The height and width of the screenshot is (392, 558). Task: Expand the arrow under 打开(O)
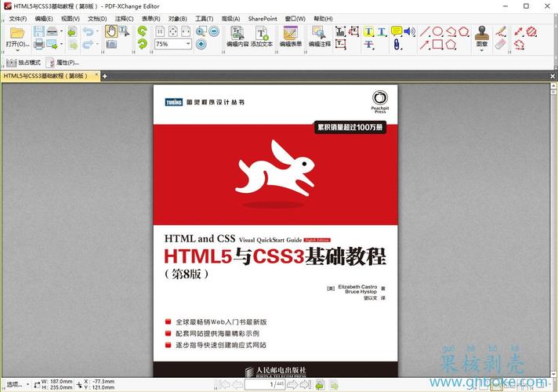pos(17,50)
